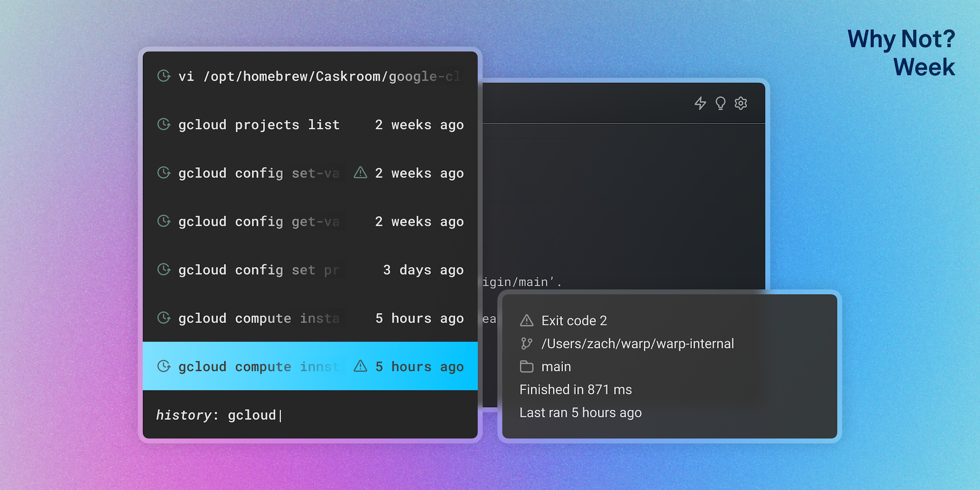Click the warning icon beside "Exit code 2"
Image resolution: width=980 pixels, height=490 pixels.
coord(526,320)
